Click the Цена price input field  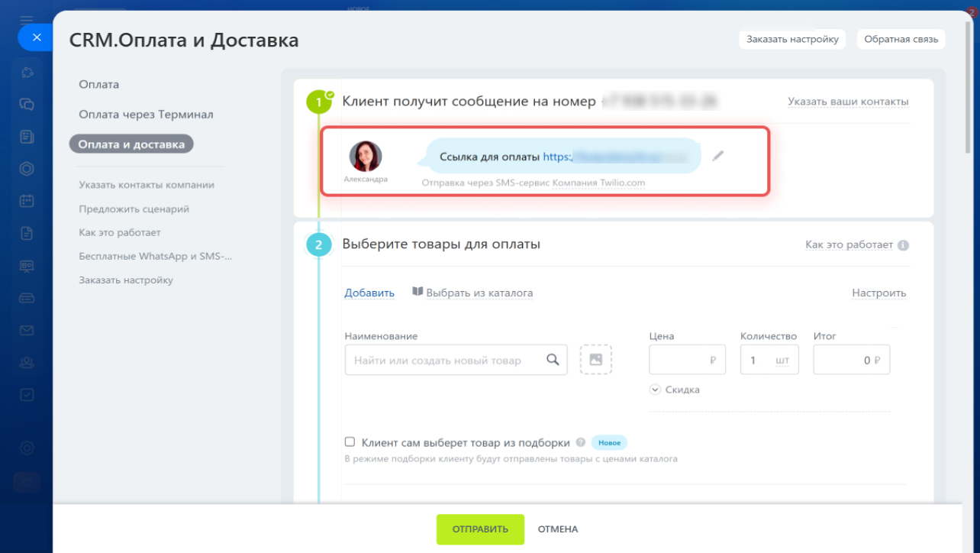pos(679,360)
